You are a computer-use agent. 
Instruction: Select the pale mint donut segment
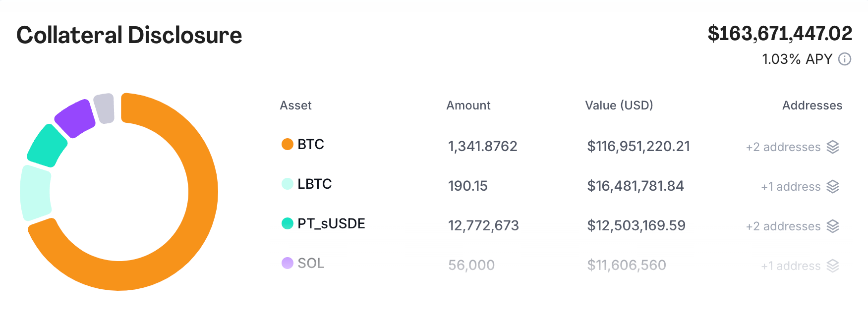[35, 192]
